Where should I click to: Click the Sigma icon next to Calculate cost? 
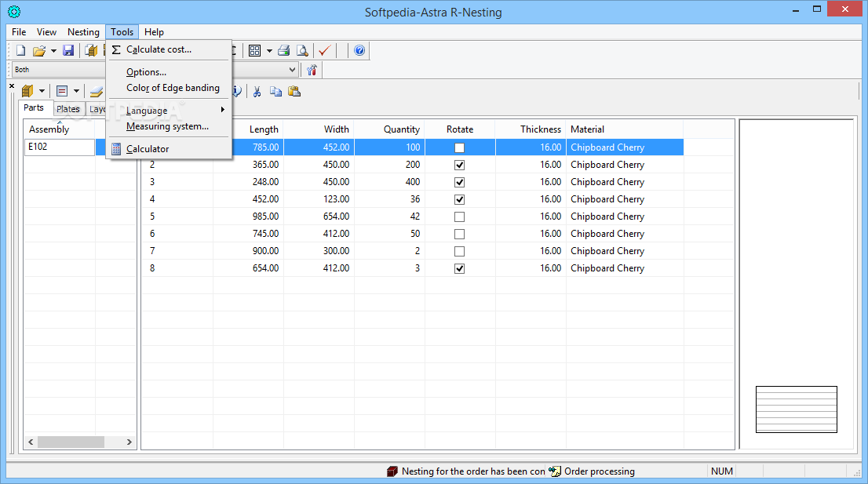click(116, 49)
